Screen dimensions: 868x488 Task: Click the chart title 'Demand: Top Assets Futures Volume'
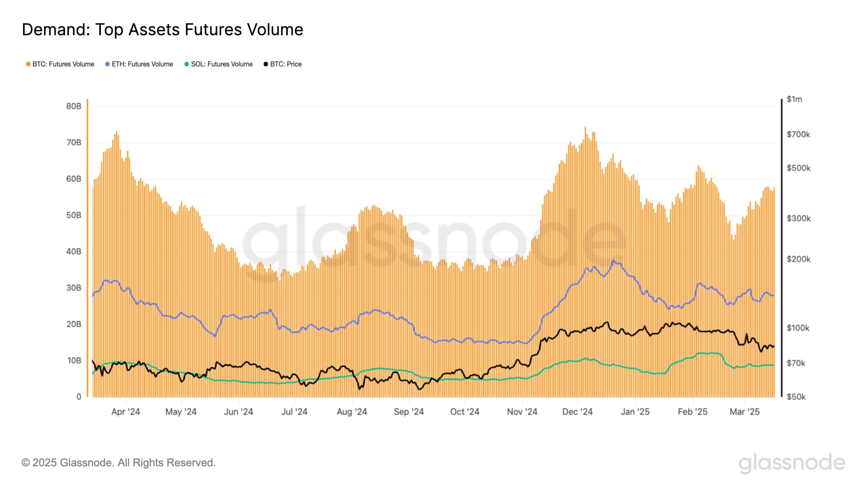[162, 29]
